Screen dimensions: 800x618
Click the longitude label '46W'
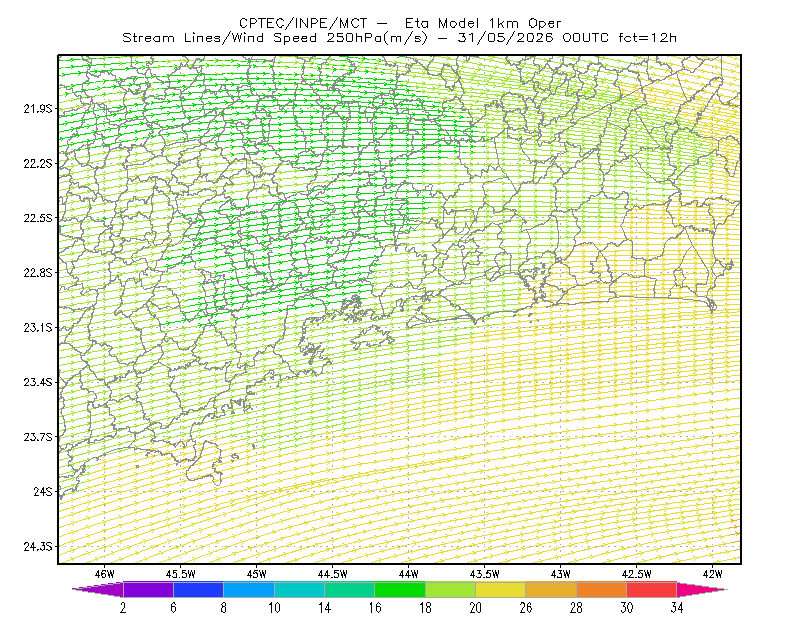(x=105, y=574)
